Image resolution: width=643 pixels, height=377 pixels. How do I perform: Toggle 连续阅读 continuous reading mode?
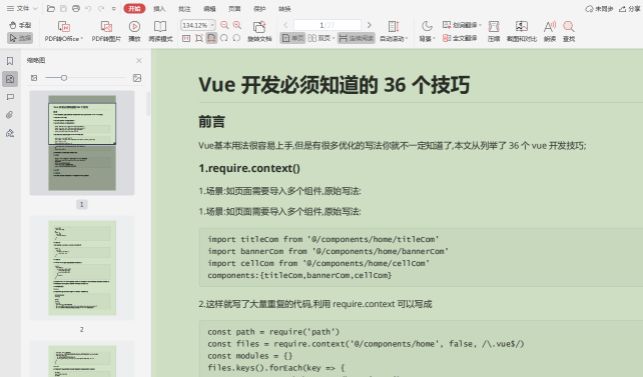point(356,38)
